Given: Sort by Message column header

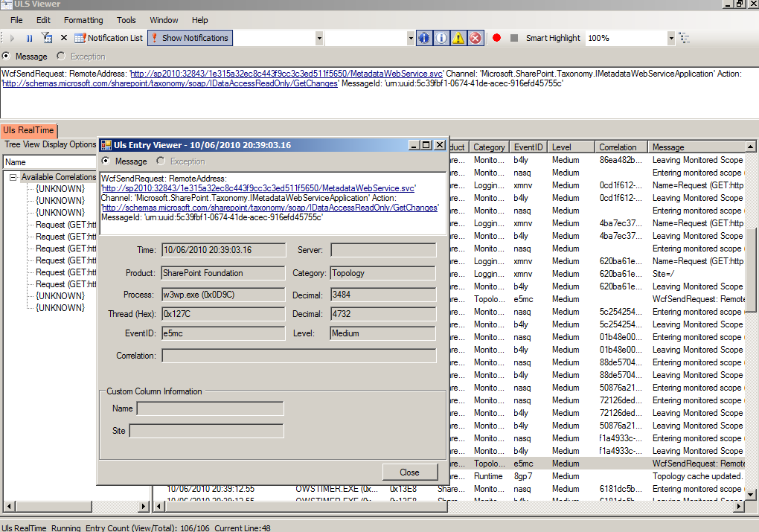Looking at the screenshot, I should coord(697,147).
